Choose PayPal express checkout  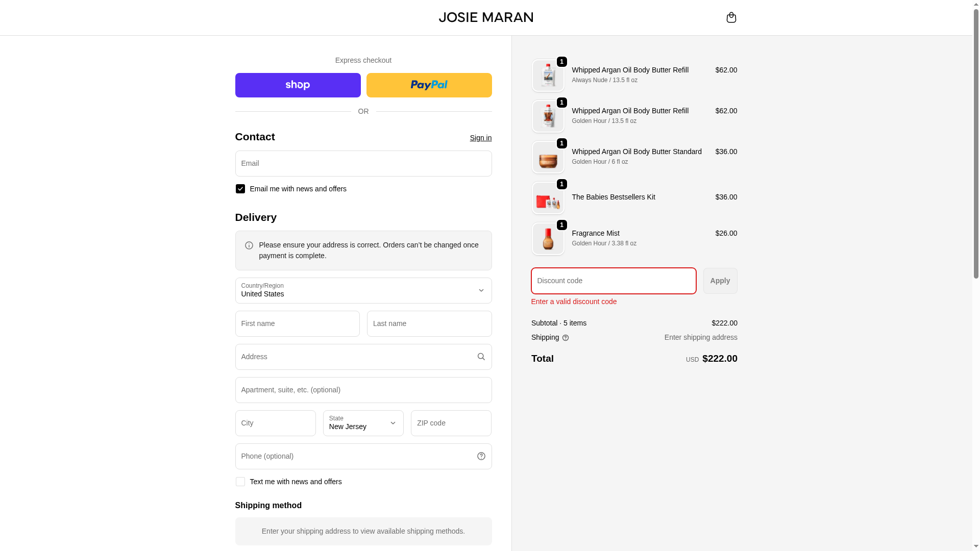coord(429,85)
